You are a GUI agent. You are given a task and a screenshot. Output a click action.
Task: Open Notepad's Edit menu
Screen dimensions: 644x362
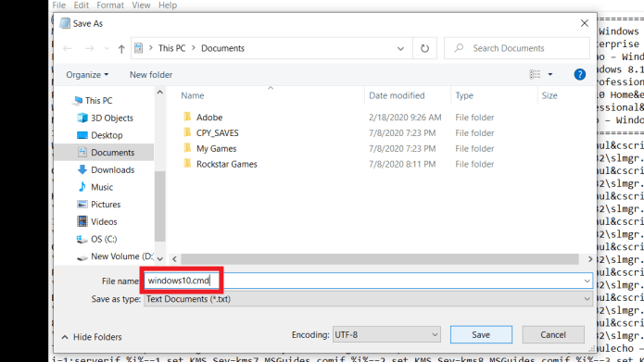point(81,5)
